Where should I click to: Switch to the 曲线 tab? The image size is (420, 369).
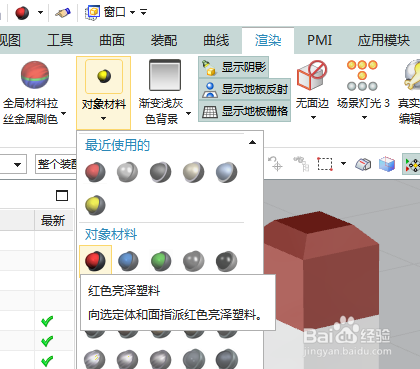coord(216,40)
